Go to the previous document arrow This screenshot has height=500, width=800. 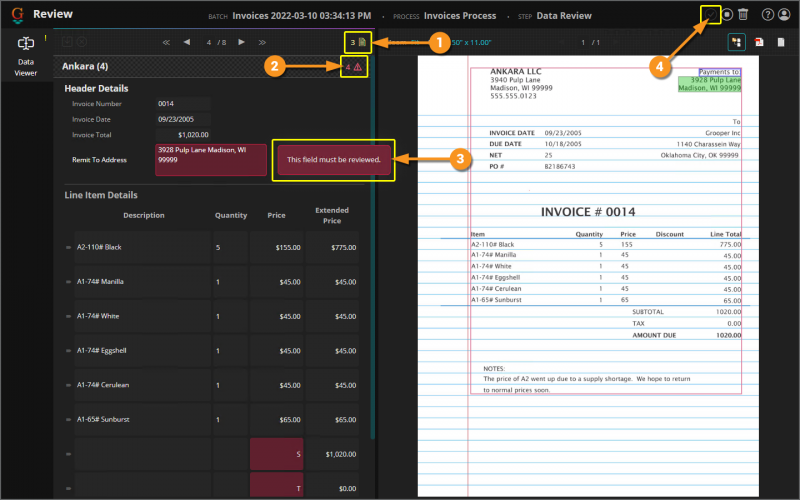click(187, 42)
